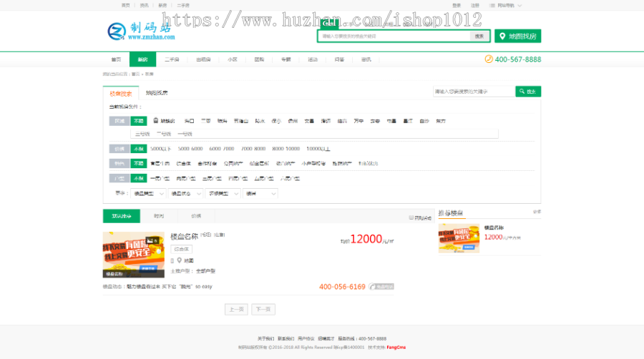644x359 pixels.
Task: Click the red FangCms footer link
Action: click(396, 347)
